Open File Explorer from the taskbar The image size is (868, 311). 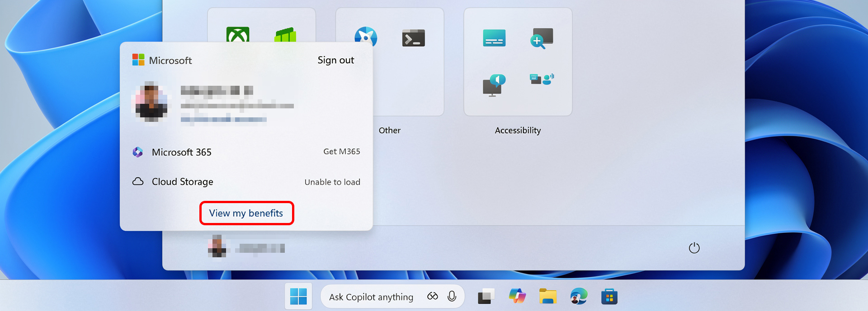click(547, 297)
